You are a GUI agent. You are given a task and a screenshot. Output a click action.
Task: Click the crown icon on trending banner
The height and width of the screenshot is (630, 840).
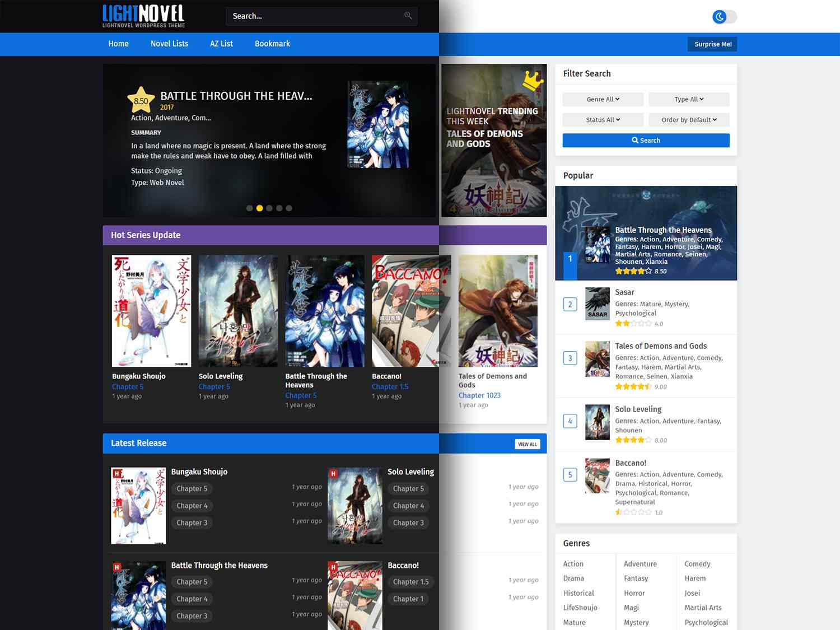[x=533, y=81]
